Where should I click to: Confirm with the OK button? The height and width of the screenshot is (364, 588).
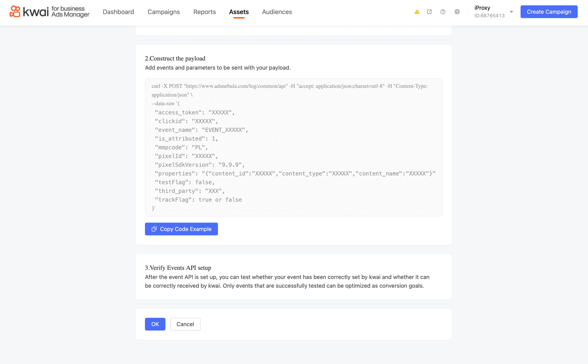tap(155, 324)
